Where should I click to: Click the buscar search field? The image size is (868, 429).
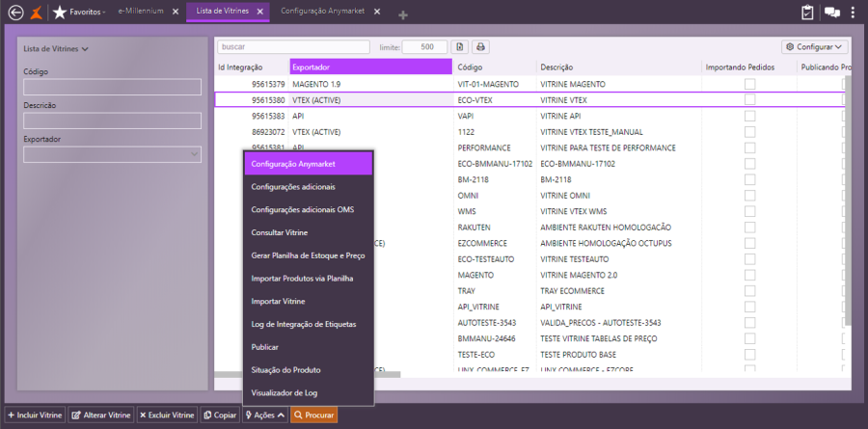tap(293, 47)
